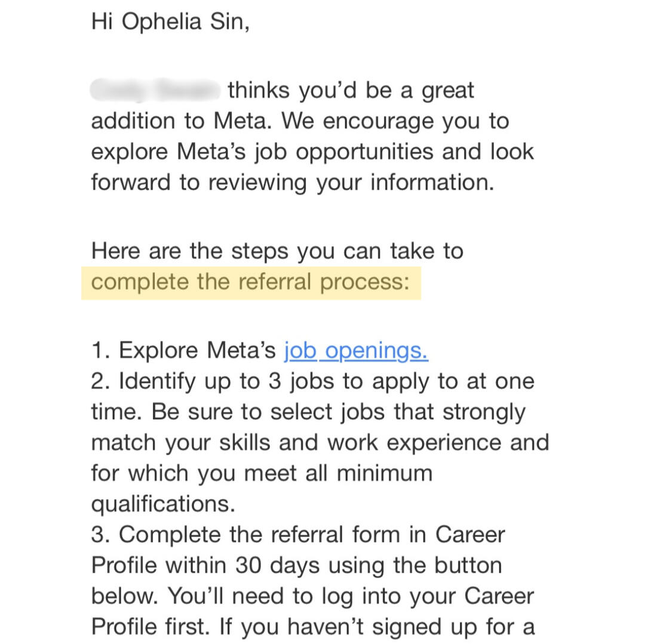This screenshot has width=645, height=644.
Task: Open the "job openings." hyperlink
Action: 356,351
